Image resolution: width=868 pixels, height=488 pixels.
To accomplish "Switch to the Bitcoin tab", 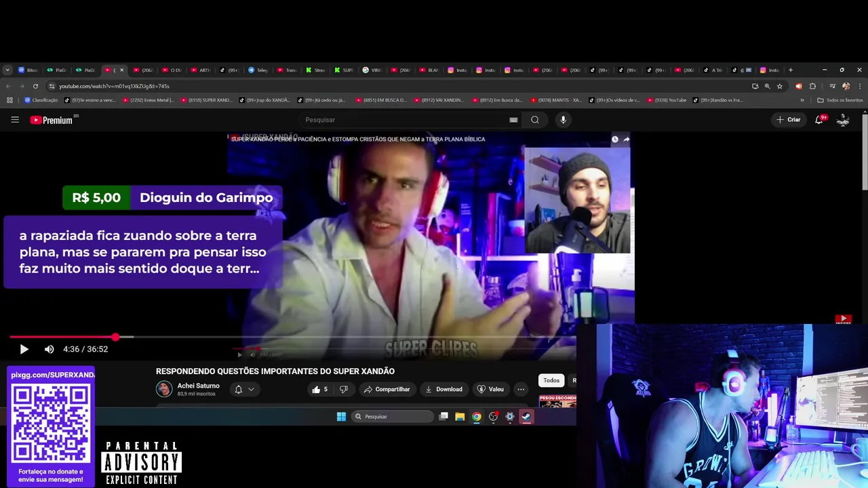I will [x=28, y=70].
